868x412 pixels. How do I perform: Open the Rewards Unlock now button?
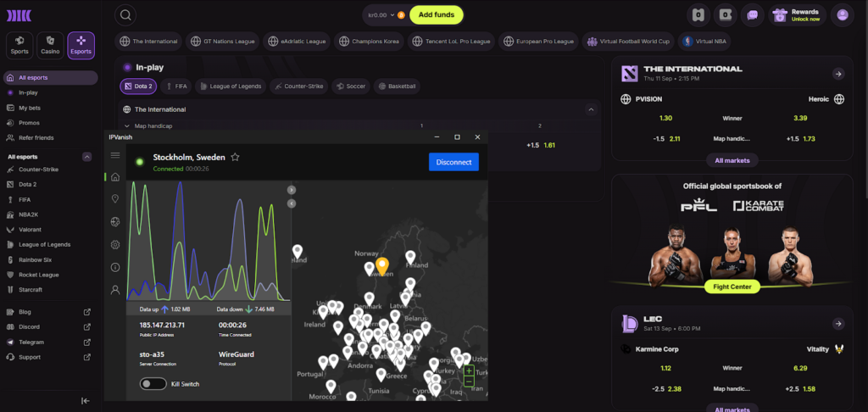(797, 15)
